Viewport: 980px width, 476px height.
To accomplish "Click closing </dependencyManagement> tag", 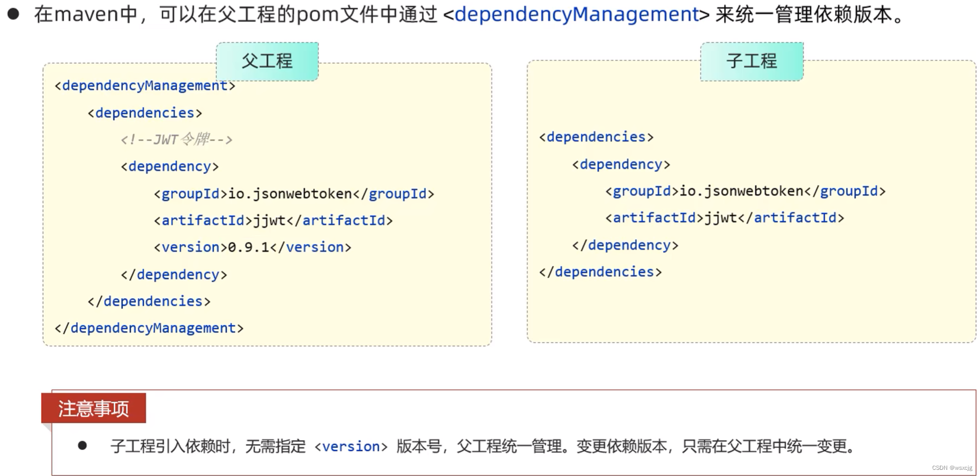I will click(149, 328).
